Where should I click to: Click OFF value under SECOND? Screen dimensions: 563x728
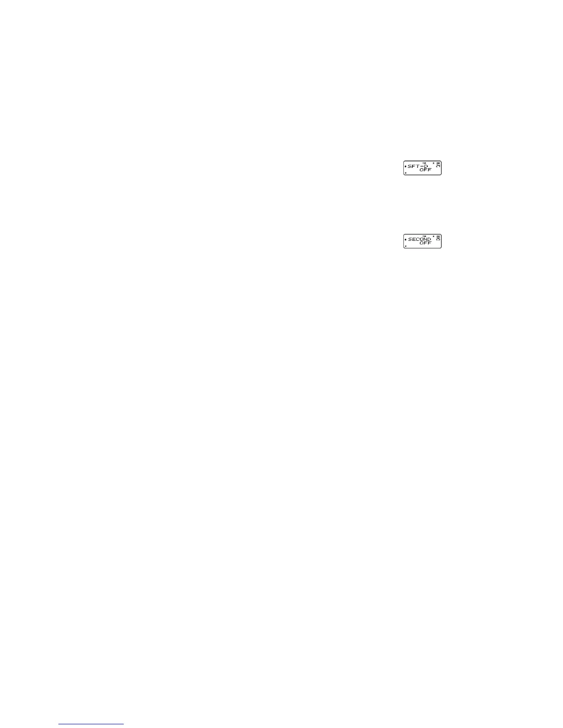pos(425,243)
